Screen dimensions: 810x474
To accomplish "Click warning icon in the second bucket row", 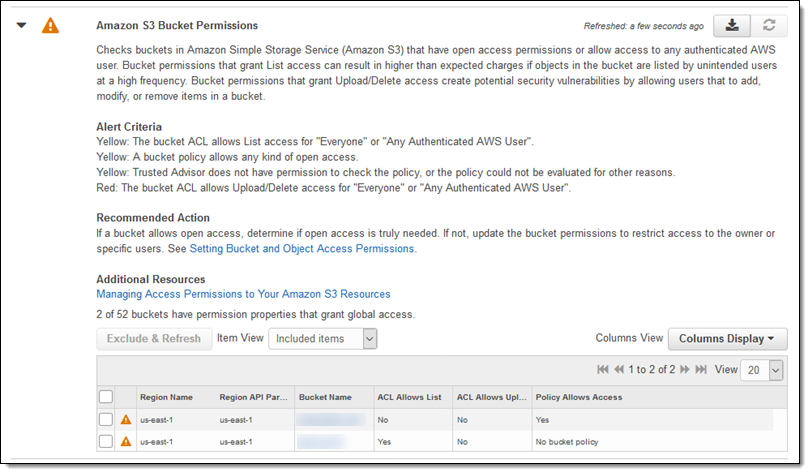I will pos(126,441).
